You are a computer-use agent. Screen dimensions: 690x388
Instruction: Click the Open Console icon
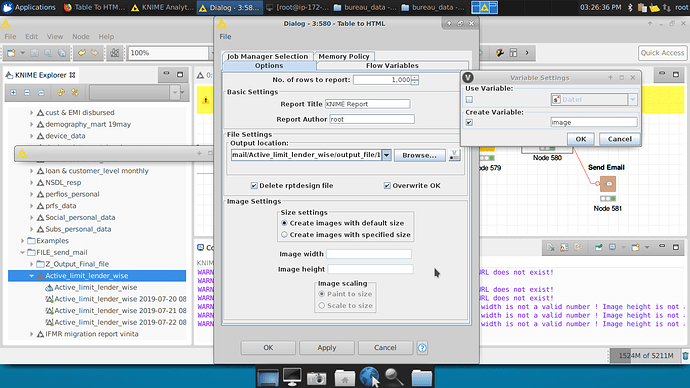635,248
